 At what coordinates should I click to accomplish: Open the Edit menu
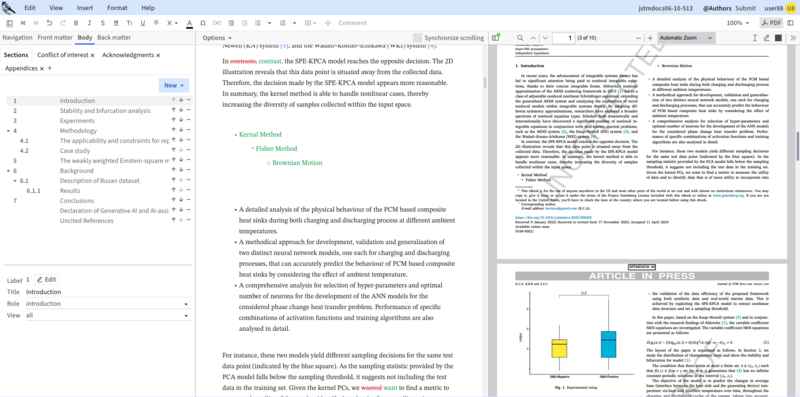click(30, 8)
